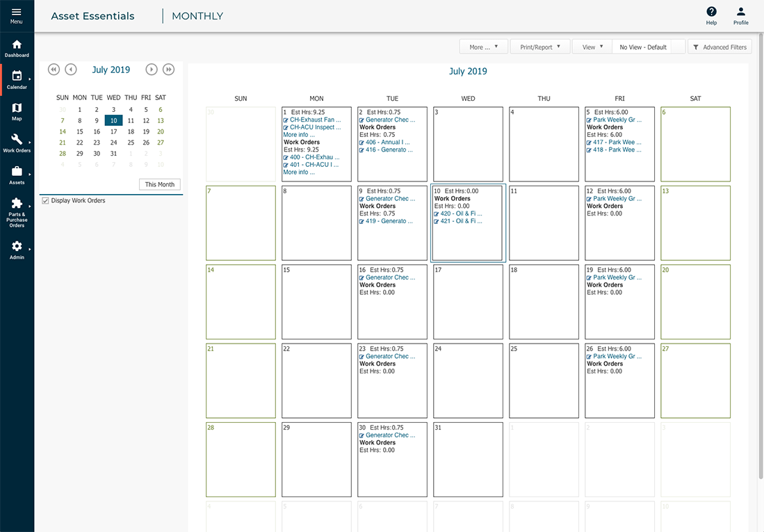Select day 31 in the mini calendar
Image resolution: width=764 pixels, height=532 pixels.
click(113, 154)
